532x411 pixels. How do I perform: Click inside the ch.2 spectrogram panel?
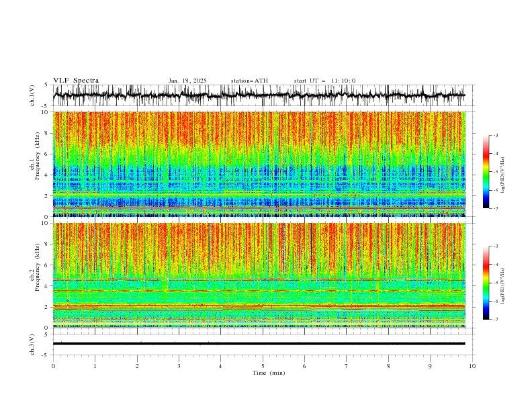click(x=259, y=275)
